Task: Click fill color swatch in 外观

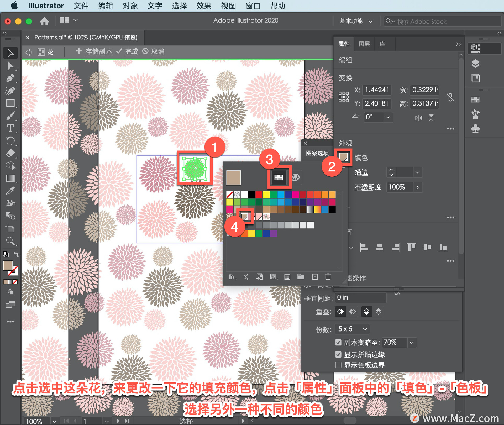Action: (x=344, y=157)
